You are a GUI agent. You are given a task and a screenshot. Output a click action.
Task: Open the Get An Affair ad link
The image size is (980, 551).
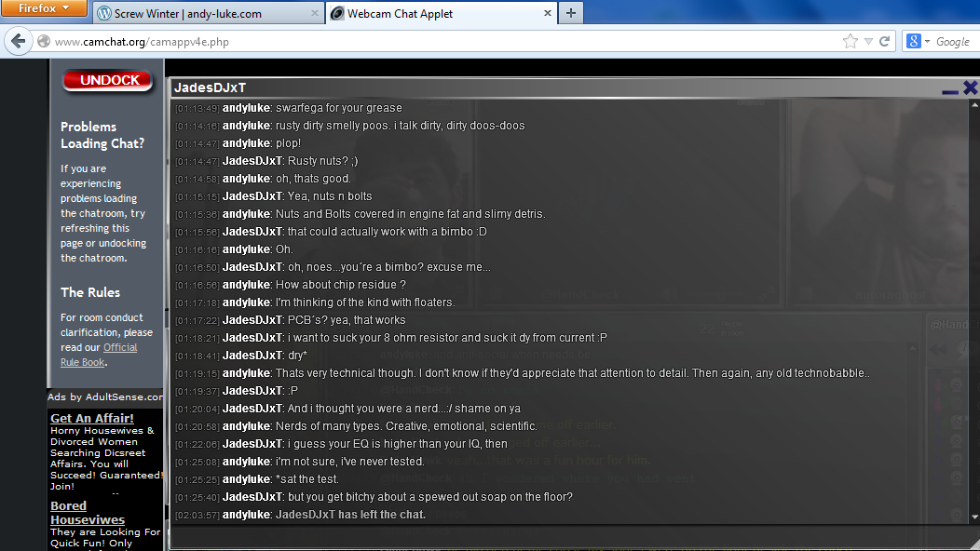92,419
